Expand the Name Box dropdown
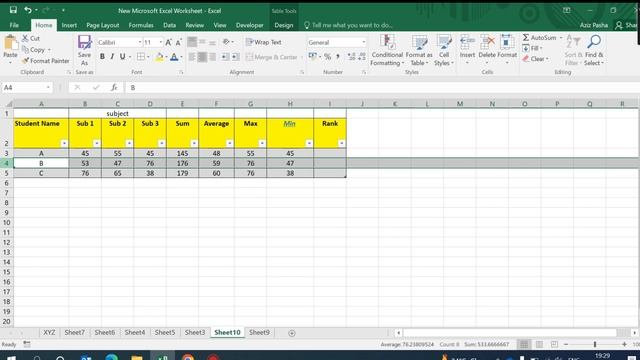 coord(48,87)
